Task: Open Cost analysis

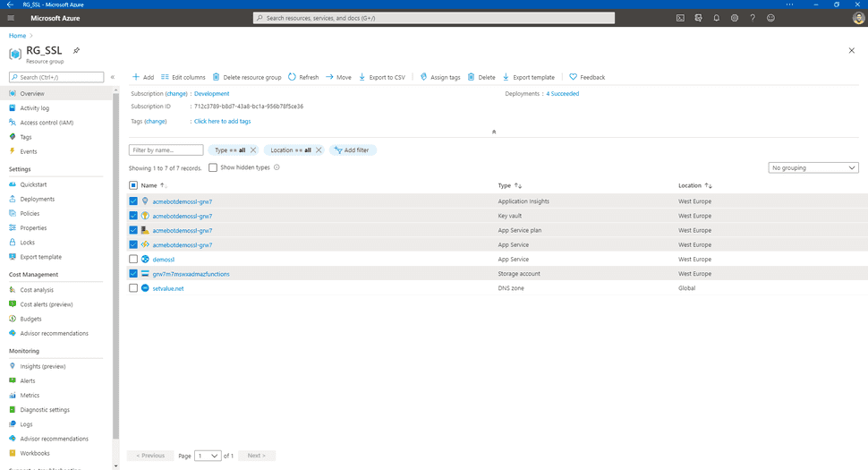Action: click(x=37, y=289)
